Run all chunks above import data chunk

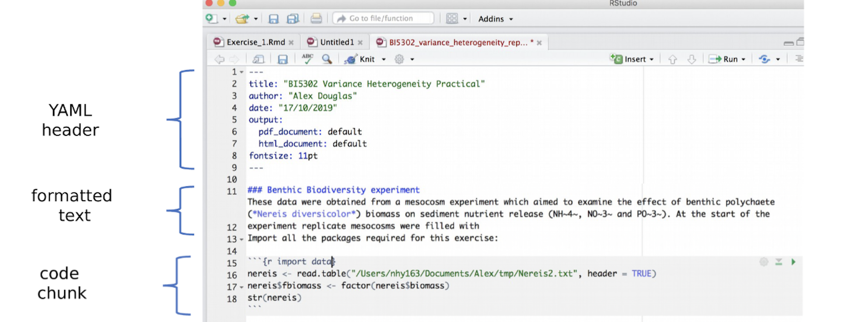779,262
